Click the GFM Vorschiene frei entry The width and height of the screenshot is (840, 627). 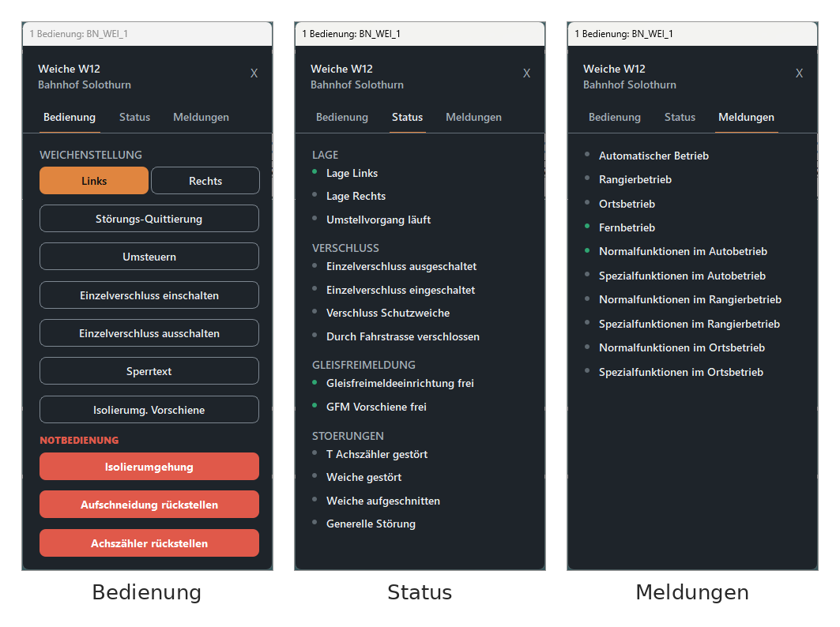click(370, 407)
